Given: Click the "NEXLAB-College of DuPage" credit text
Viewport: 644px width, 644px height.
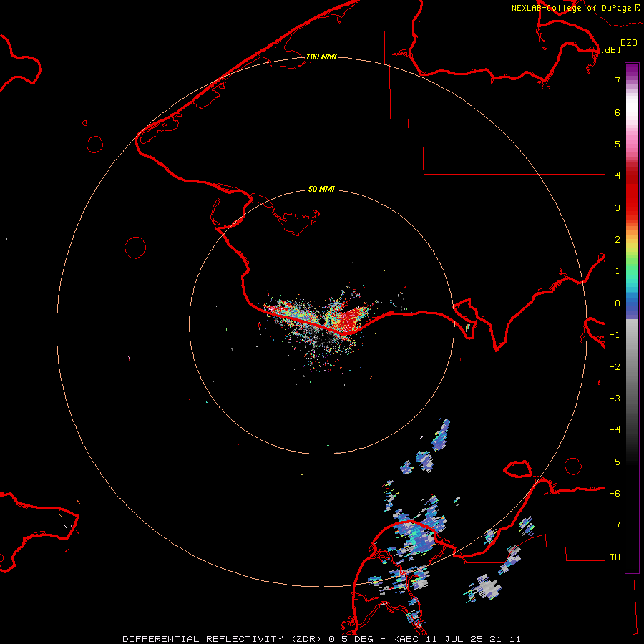Looking at the screenshot, I should coord(571,8).
